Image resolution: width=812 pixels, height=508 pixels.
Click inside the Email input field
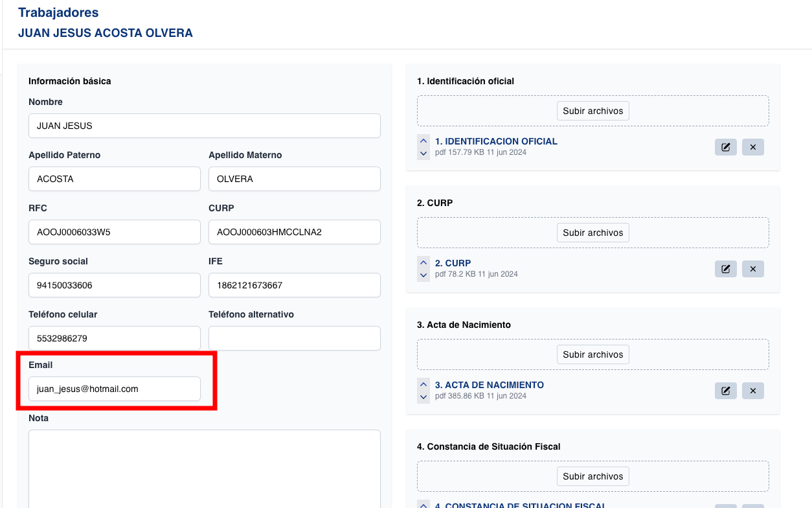(x=115, y=389)
